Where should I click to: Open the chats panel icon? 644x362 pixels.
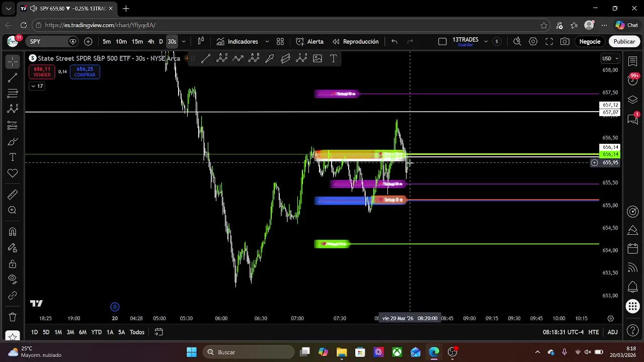click(633, 119)
